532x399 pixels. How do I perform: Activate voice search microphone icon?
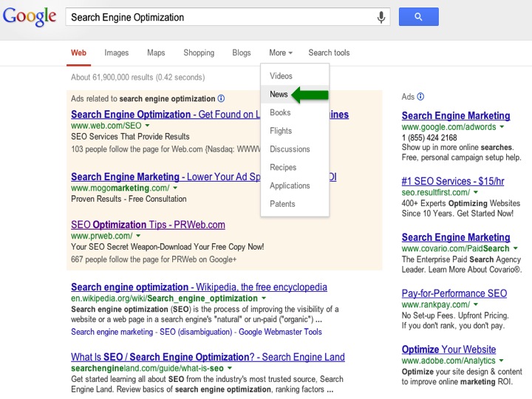pyautogui.click(x=381, y=17)
